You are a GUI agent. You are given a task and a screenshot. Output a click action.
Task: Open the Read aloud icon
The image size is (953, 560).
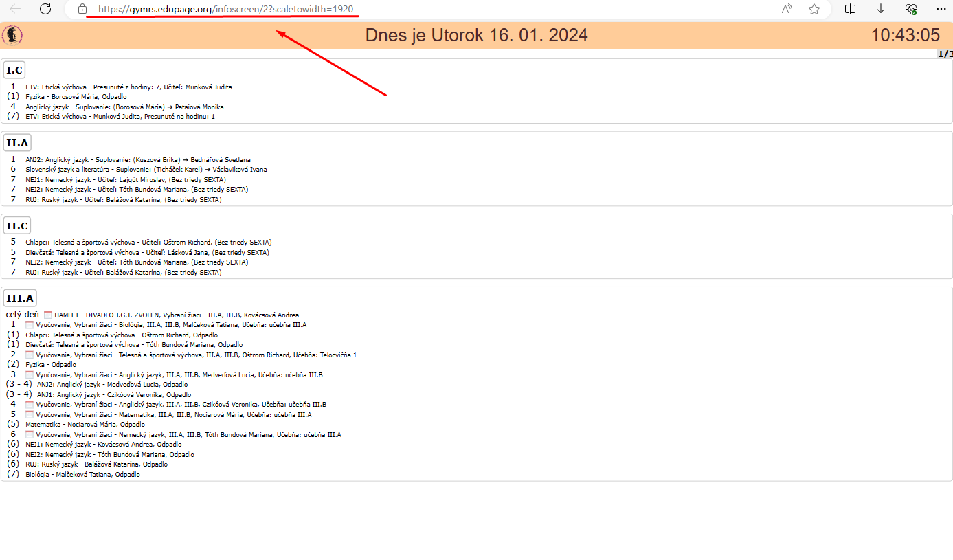coord(787,9)
